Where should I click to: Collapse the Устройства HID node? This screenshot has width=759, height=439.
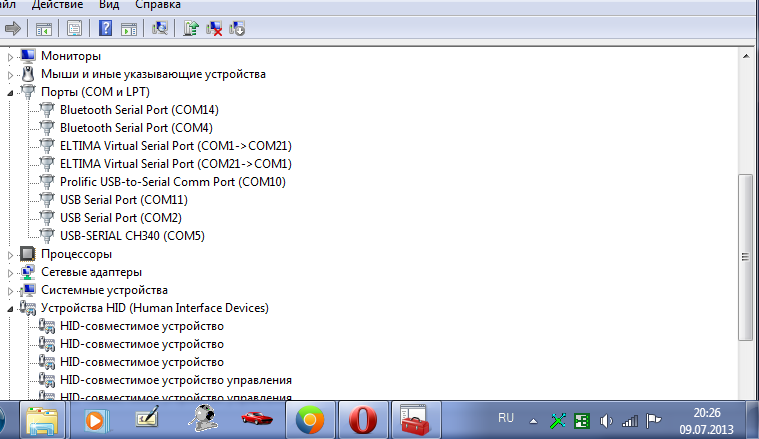[10, 309]
